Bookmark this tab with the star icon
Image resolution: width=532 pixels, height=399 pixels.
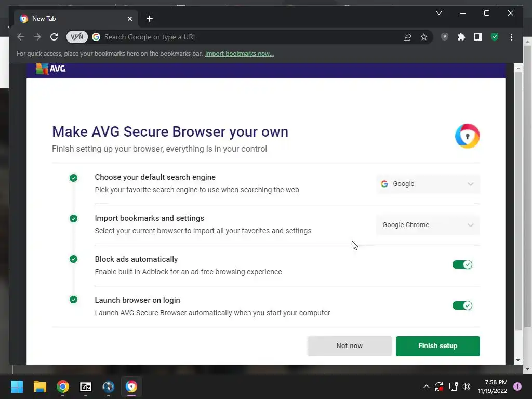tap(424, 37)
